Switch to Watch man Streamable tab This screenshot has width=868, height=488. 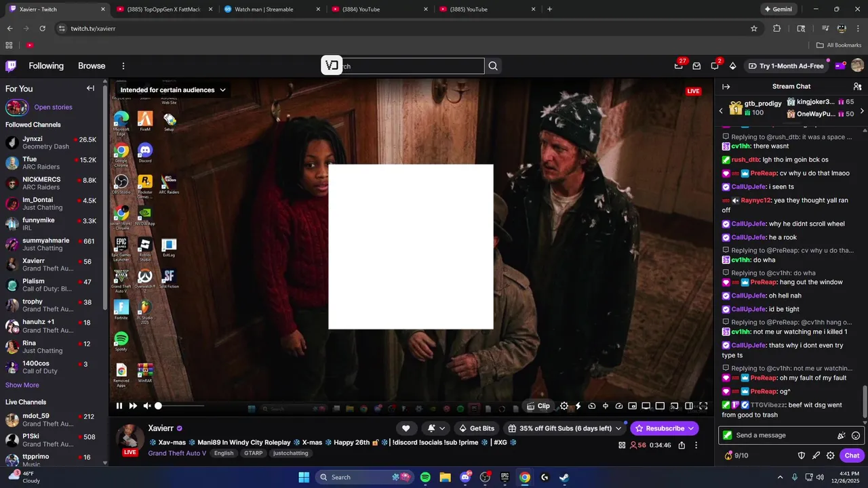271,9
